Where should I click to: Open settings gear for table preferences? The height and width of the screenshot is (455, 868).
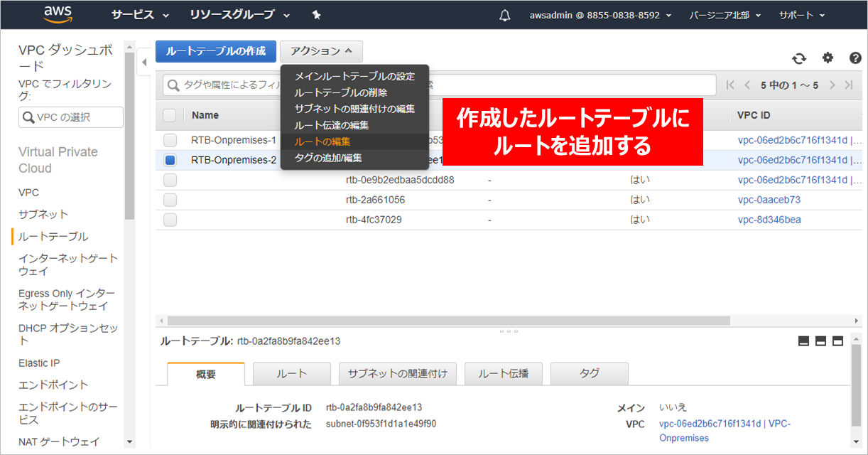(x=828, y=58)
